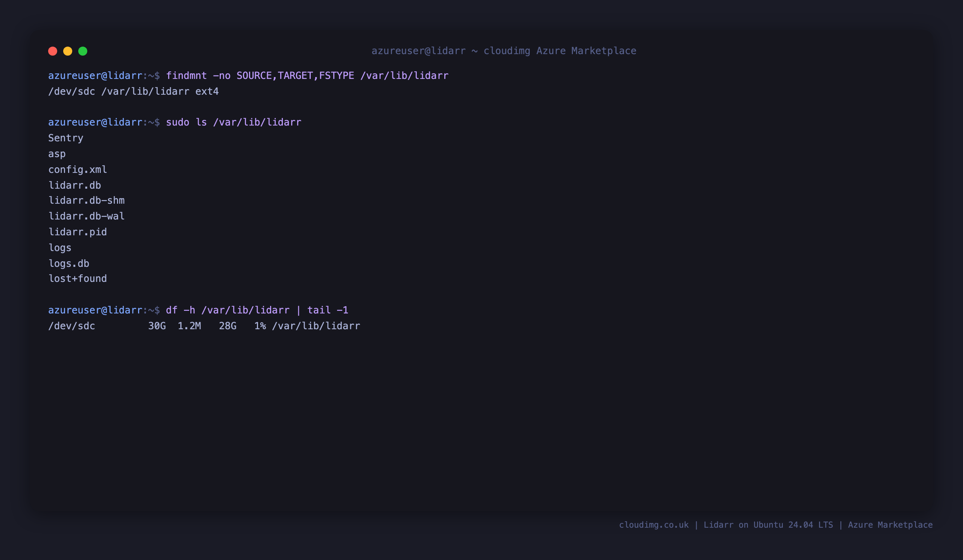Select the 'logs.db' file name
Image resolution: width=963 pixels, height=560 pixels.
69,263
